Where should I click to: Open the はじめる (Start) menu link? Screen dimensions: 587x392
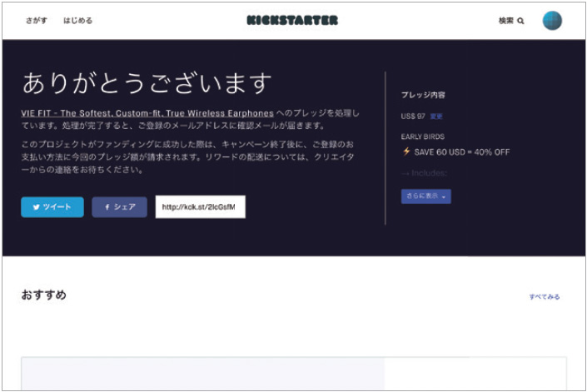pos(78,21)
